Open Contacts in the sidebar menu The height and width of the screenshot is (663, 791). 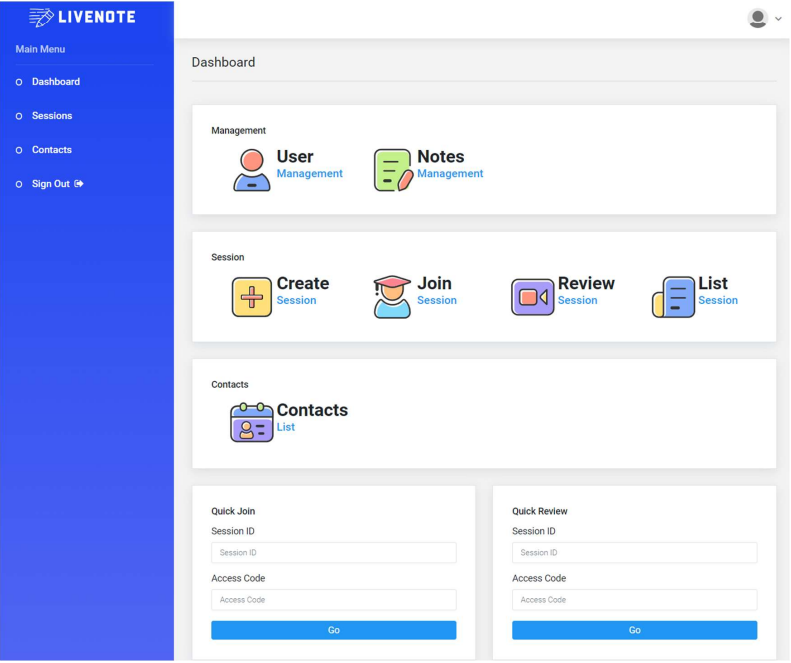coord(52,150)
